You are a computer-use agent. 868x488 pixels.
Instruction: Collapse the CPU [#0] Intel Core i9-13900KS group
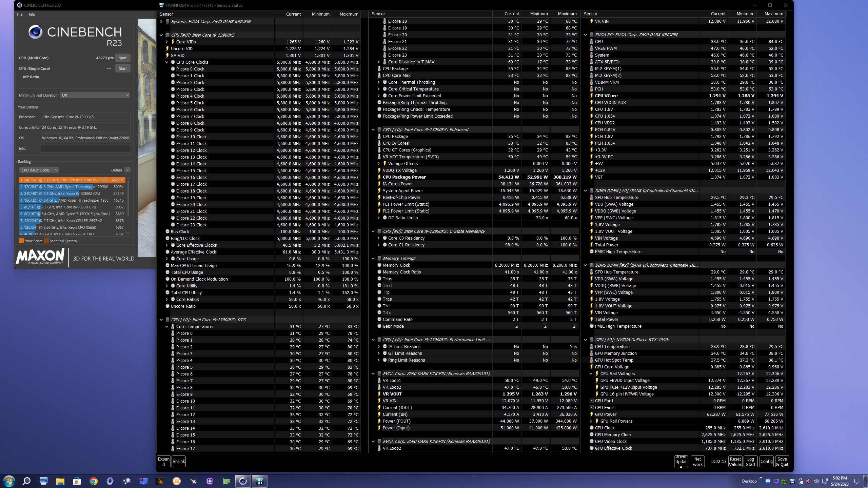(161, 35)
